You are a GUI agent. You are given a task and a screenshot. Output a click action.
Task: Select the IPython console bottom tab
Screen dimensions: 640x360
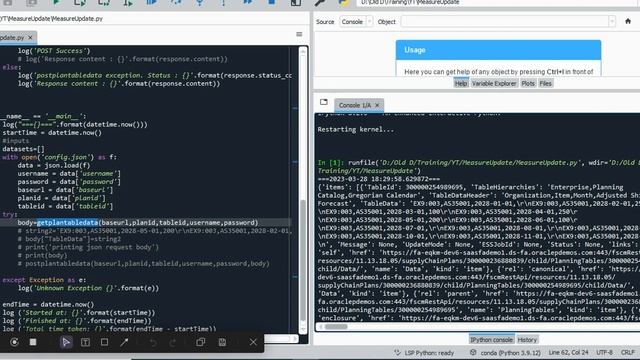click(491, 340)
